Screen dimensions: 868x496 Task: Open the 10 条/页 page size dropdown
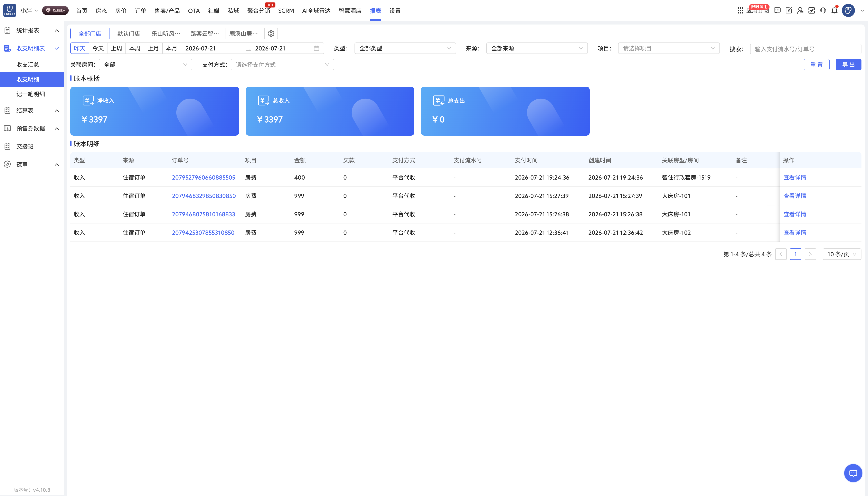[842, 254]
